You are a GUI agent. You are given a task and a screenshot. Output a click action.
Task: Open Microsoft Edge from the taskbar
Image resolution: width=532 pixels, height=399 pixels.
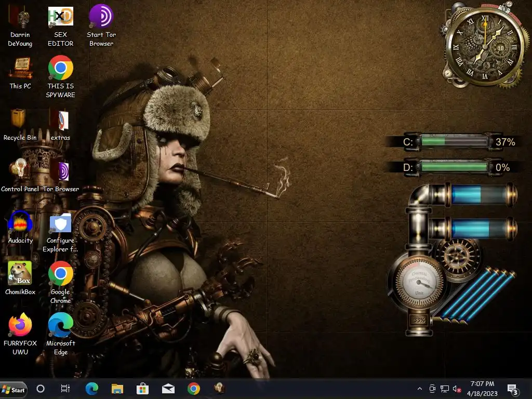click(91, 389)
